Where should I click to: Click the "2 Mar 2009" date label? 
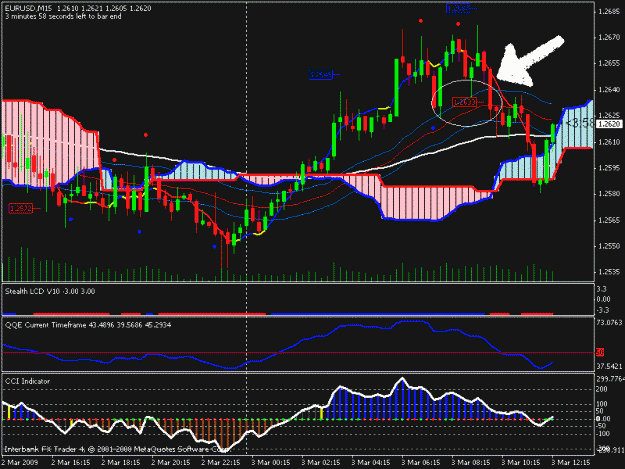point(20,463)
